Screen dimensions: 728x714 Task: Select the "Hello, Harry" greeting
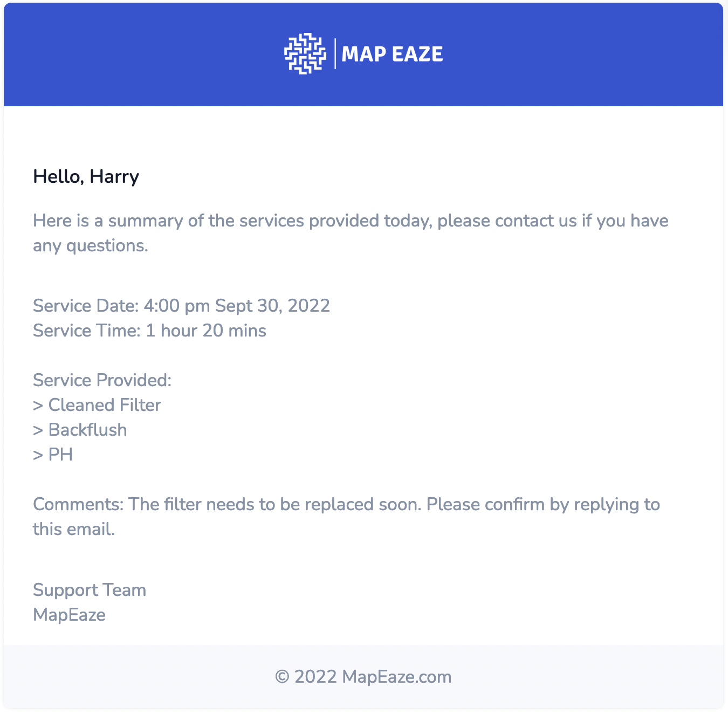tap(86, 176)
